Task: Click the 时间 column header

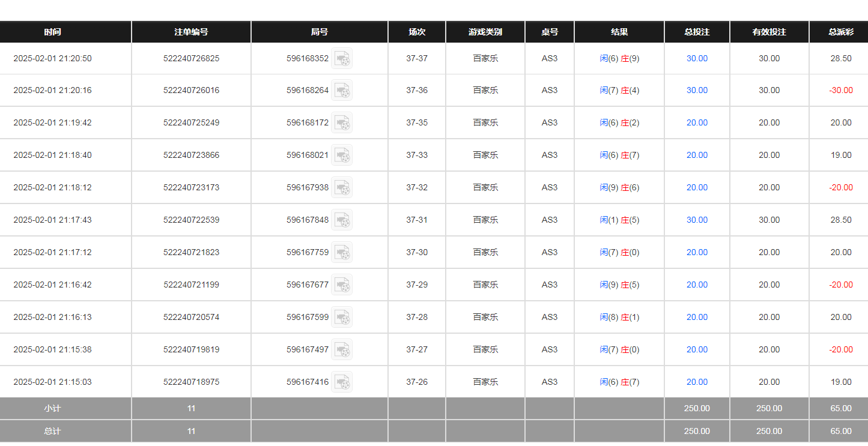Action: click(x=52, y=32)
